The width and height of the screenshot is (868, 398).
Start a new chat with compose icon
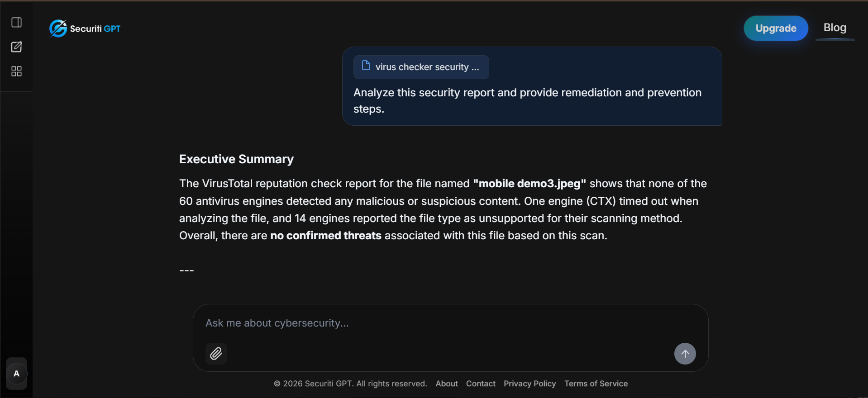[16, 47]
